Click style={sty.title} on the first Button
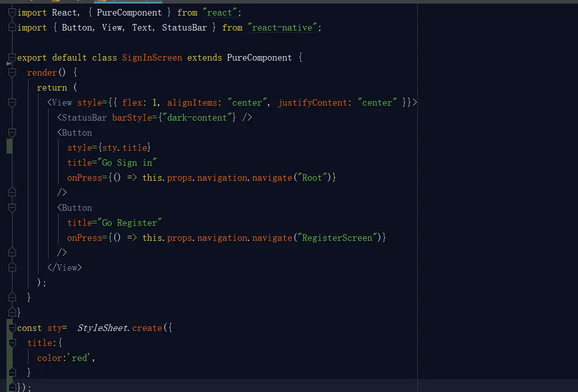Viewport: 578px width, 392px height. tap(109, 148)
